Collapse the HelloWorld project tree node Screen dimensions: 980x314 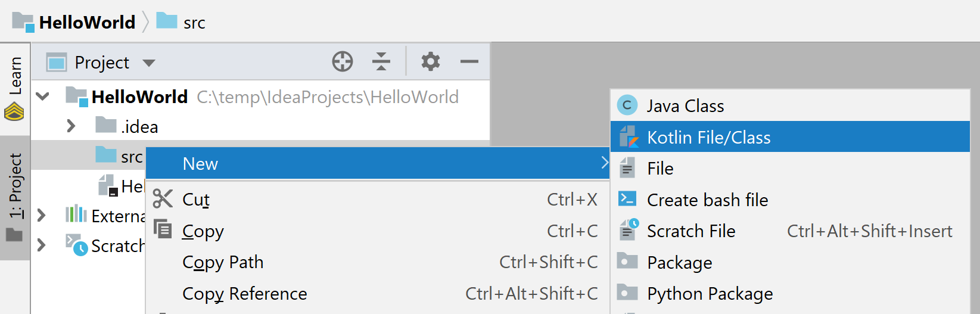[x=43, y=96]
